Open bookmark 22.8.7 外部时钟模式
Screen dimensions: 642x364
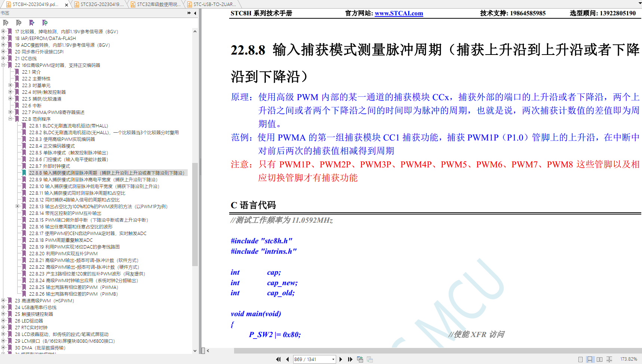pyautogui.click(x=49, y=166)
